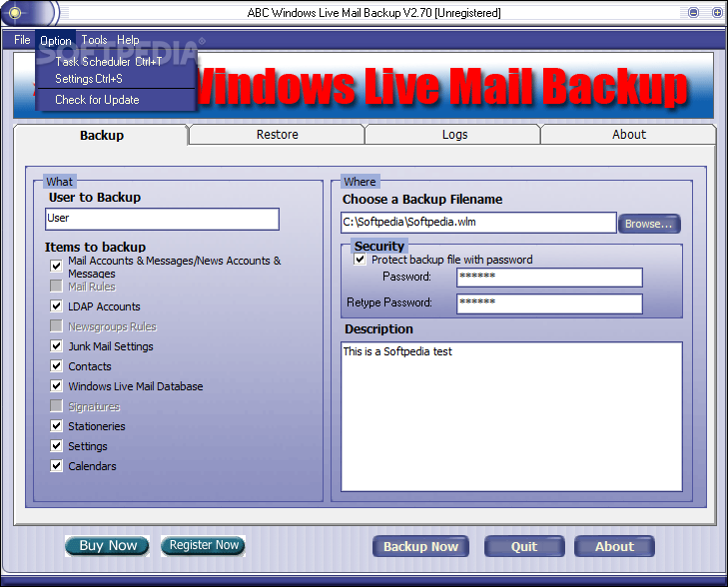The image size is (728, 587).
Task: Click the round title bar orb icon
Action: 15,13
